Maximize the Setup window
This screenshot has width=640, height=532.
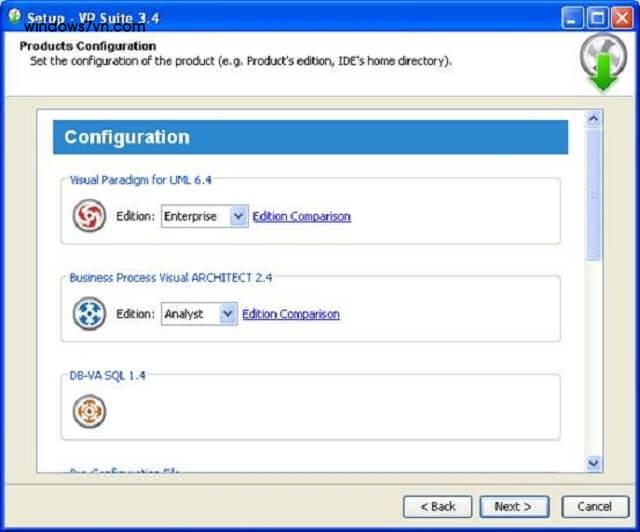pyautogui.click(x=598, y=18)
